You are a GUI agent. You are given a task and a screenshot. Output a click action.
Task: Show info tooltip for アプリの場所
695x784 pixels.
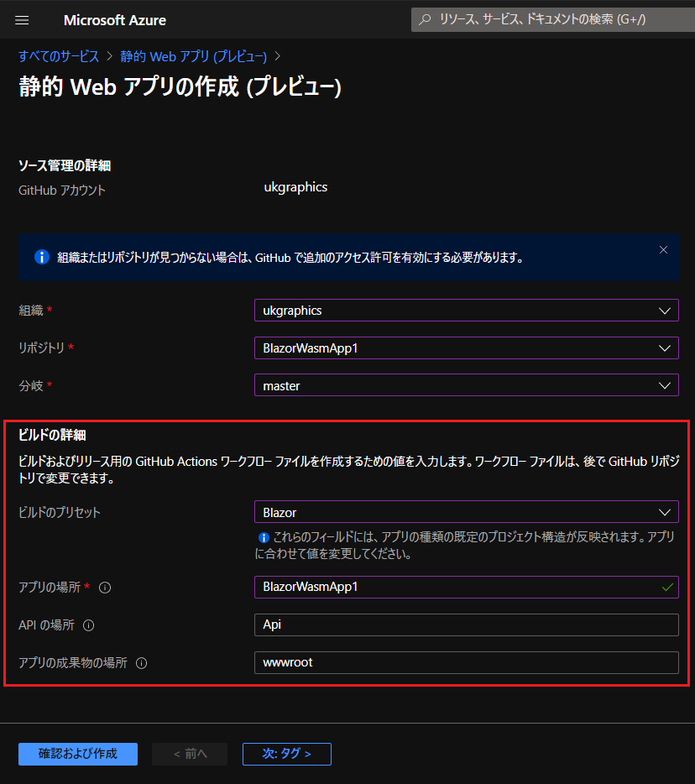pyautogui.click(x=104, y=588)
